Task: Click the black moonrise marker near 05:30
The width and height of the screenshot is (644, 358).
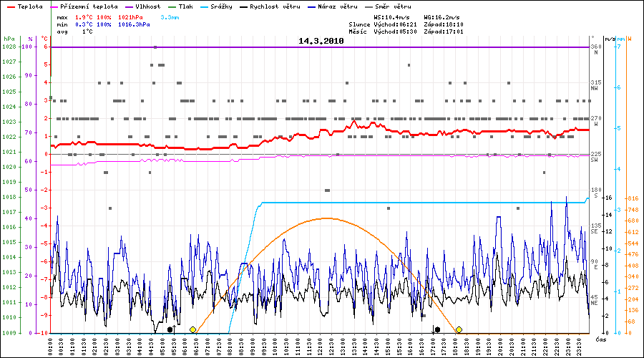Action: [x=170, y=329]
